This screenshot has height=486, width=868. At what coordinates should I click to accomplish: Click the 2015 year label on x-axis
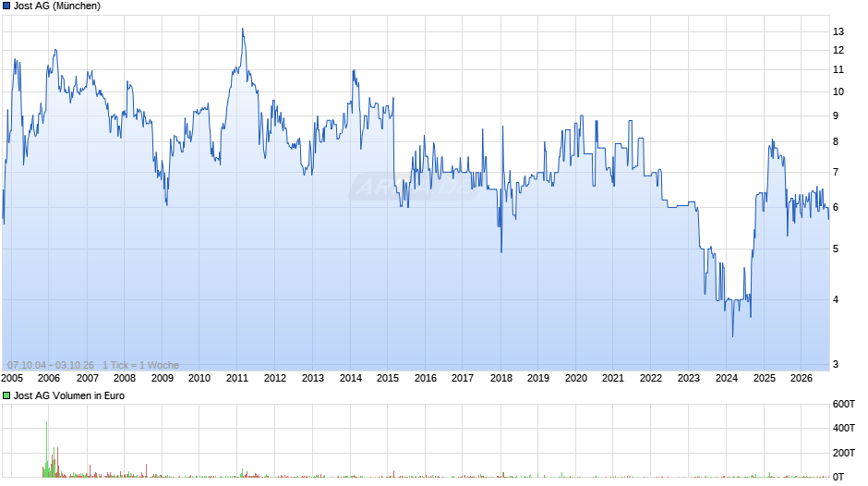[388, 378]
